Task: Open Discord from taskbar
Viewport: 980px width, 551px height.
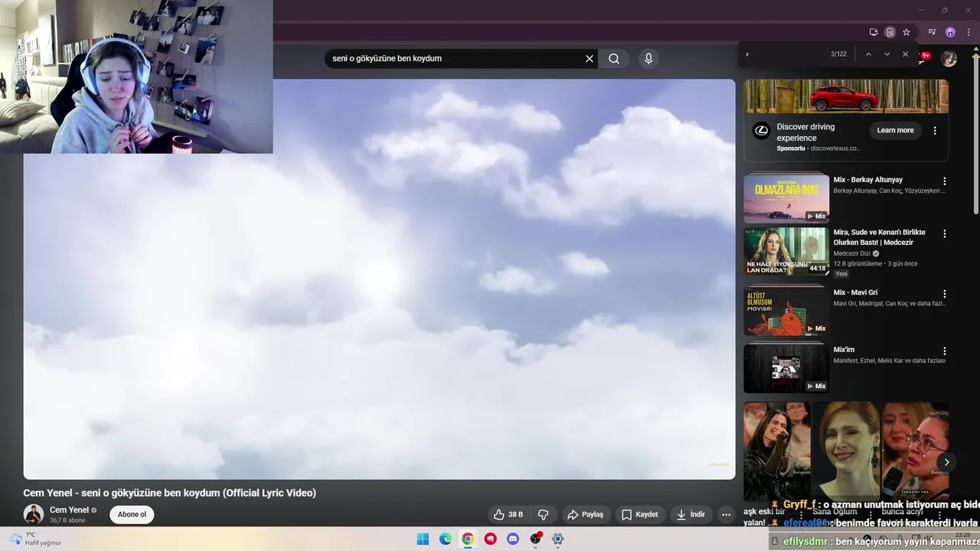Action: (513, 539)
